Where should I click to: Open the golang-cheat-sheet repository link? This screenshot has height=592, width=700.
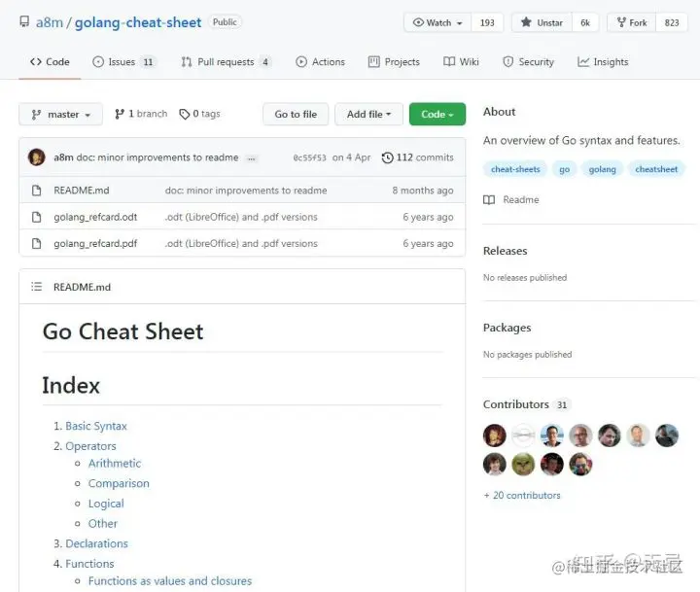138,22
